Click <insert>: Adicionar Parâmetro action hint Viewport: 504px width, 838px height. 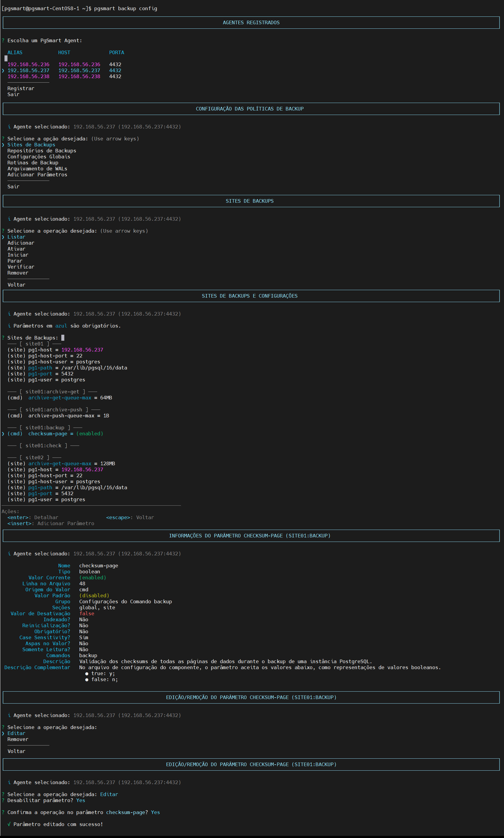[51, 524]
